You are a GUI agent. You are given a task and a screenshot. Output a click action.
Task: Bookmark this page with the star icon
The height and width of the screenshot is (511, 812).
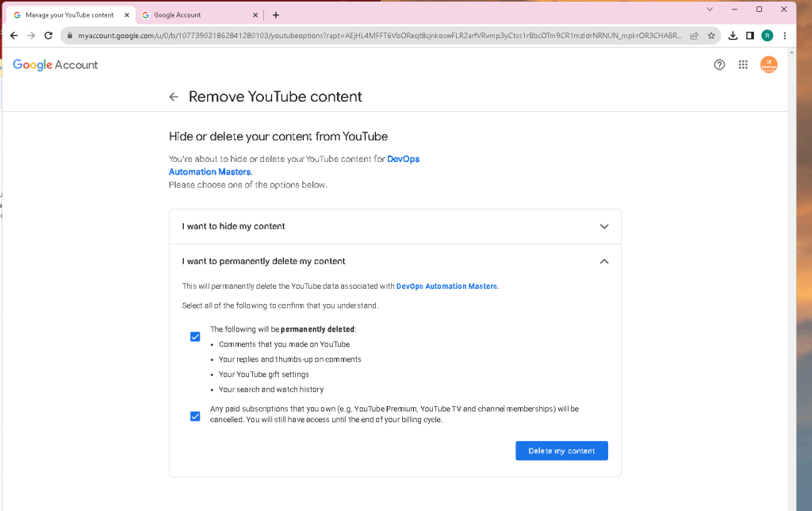[711, 35]
